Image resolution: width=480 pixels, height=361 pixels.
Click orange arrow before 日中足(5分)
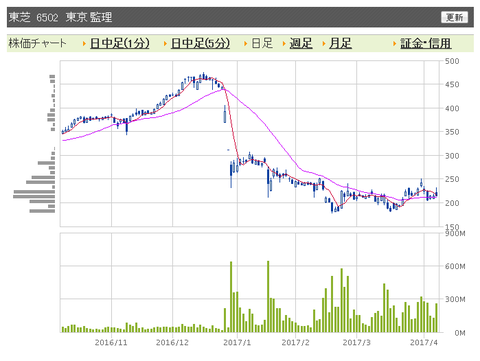coord(165,44)
